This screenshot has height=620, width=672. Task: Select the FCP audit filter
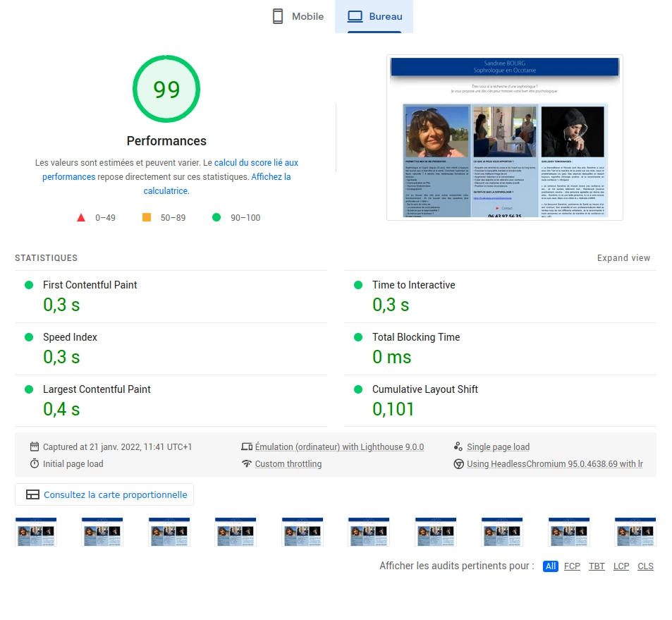(572, 566)
